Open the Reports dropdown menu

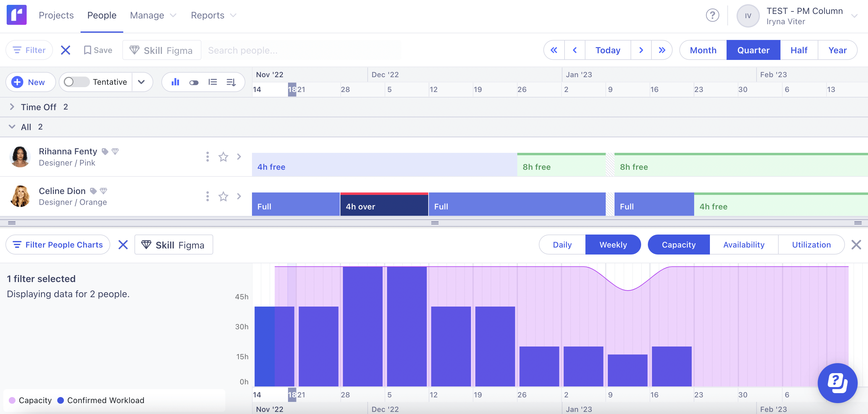pos(213,15)
